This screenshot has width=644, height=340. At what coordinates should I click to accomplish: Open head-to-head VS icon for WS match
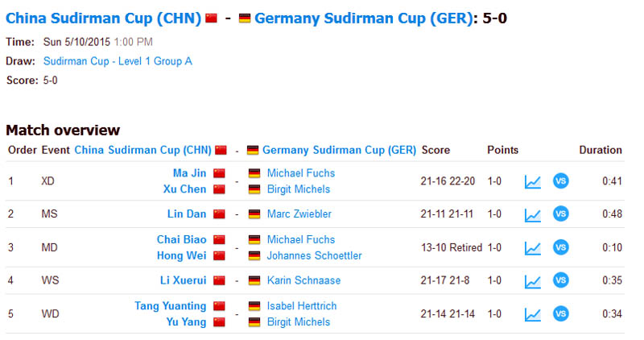pos(560,280)
